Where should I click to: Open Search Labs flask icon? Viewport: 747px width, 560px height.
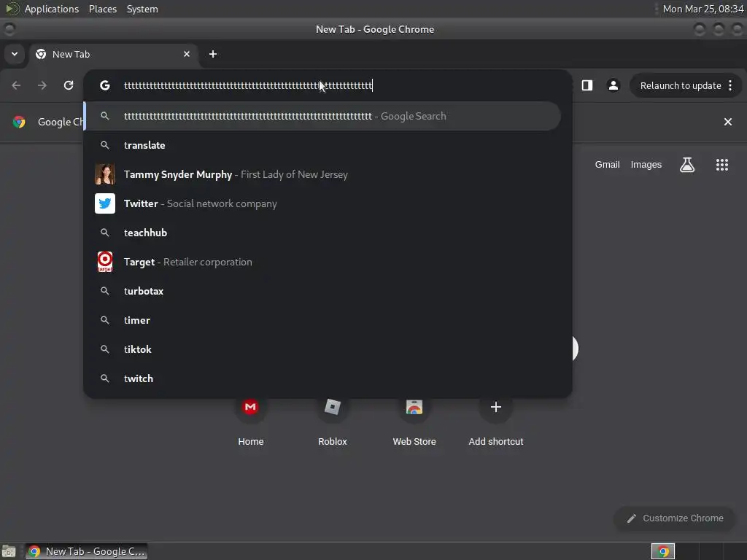[x=687, y=165]
